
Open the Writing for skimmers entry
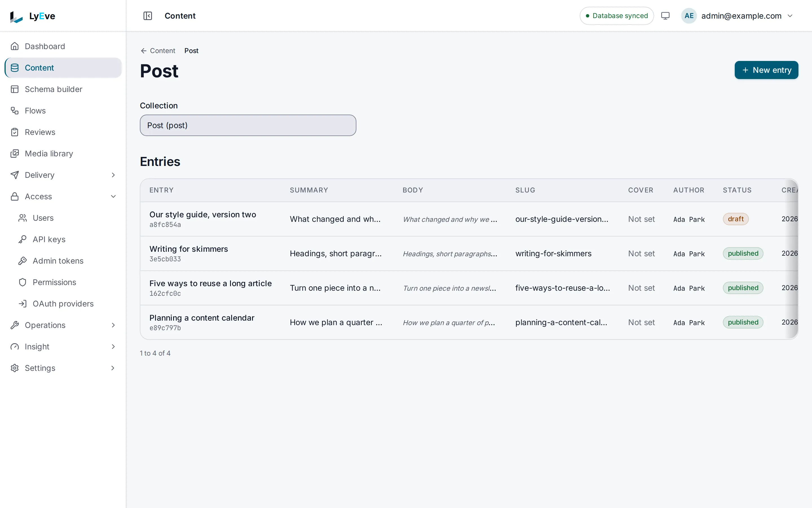point(189,249)
